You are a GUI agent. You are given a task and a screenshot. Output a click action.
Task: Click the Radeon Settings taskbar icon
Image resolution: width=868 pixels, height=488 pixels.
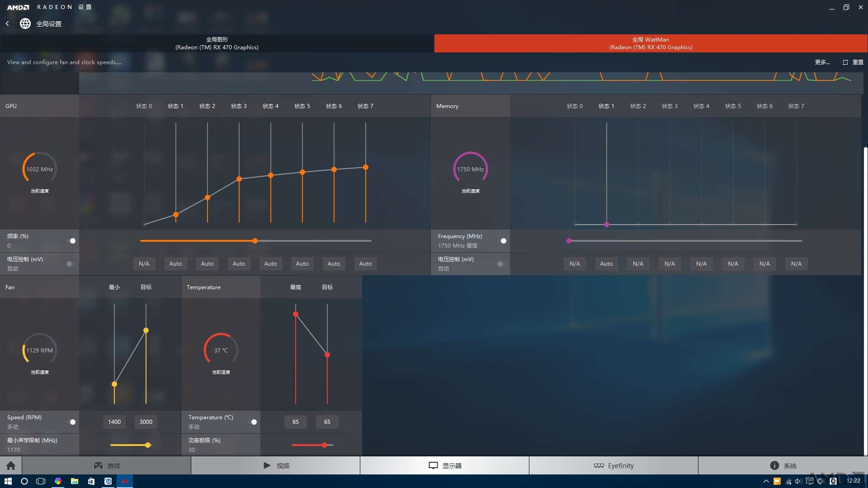pyautogui.click(x=125, y=481)
